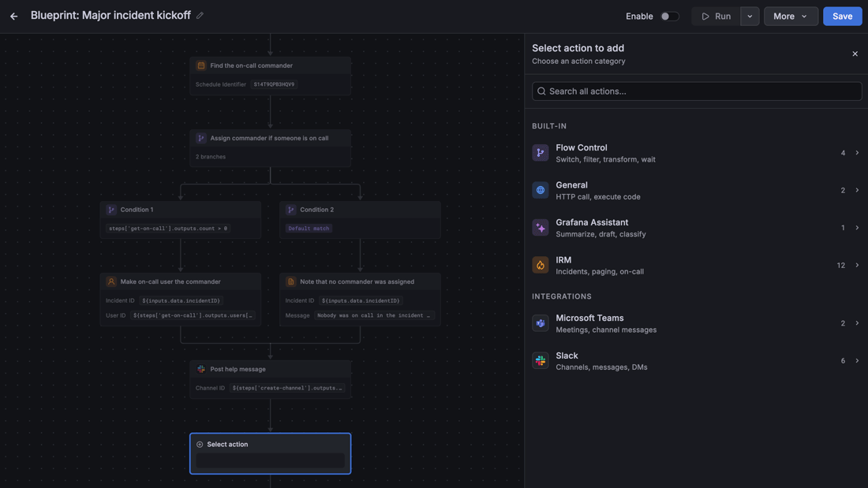Click calendar icon on Find on-call commander
This screenshot has height=488, width=868.
coord(201,65)
